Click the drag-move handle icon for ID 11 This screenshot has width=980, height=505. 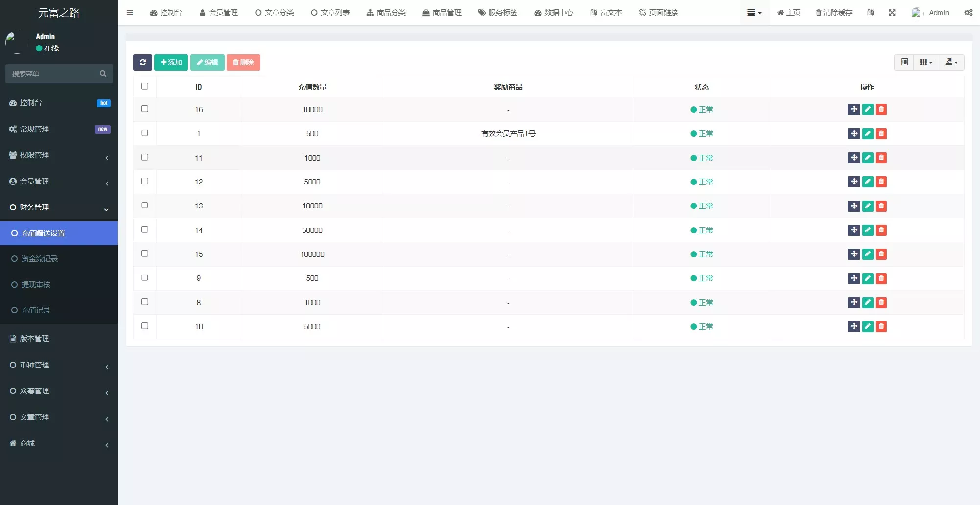click(854, 158)
